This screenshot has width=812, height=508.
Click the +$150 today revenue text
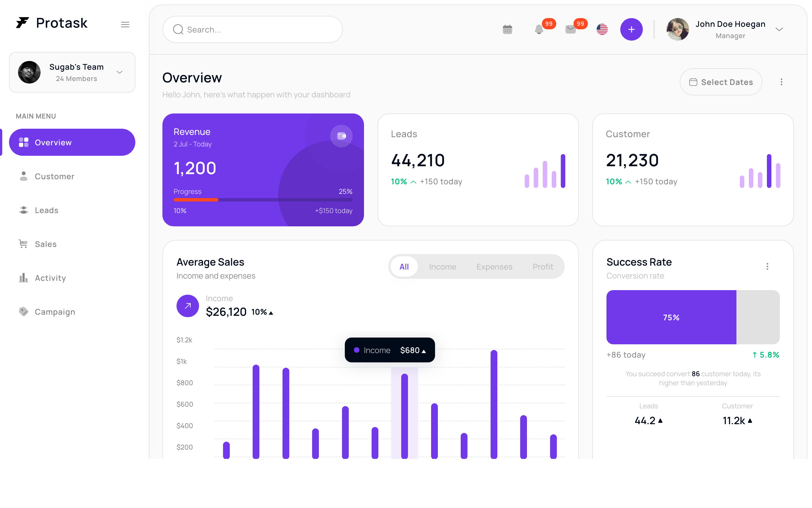tap(334, 211)
